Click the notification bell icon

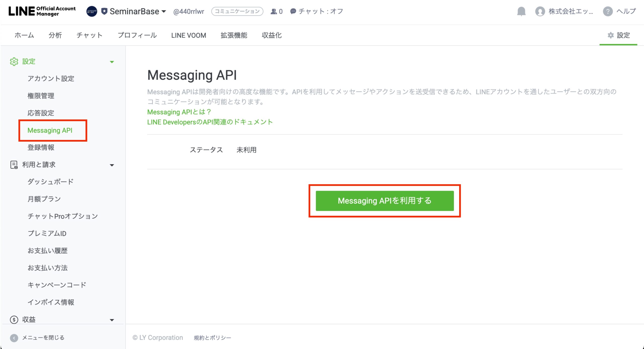521,11
